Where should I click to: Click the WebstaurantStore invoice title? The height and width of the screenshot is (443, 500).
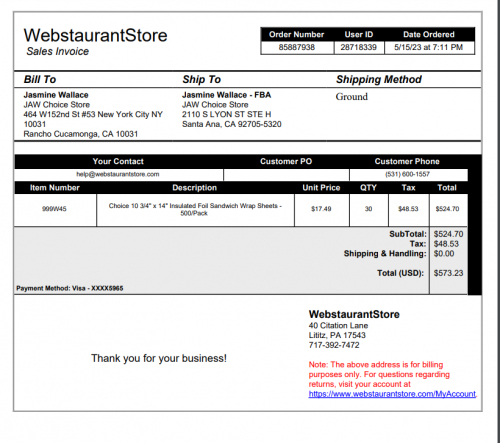95,35
